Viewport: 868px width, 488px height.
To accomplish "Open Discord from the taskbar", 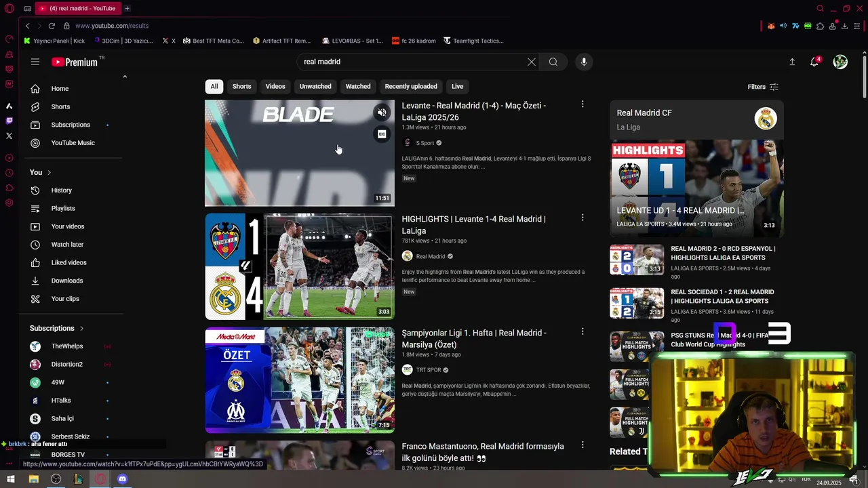I will [122, 479].
